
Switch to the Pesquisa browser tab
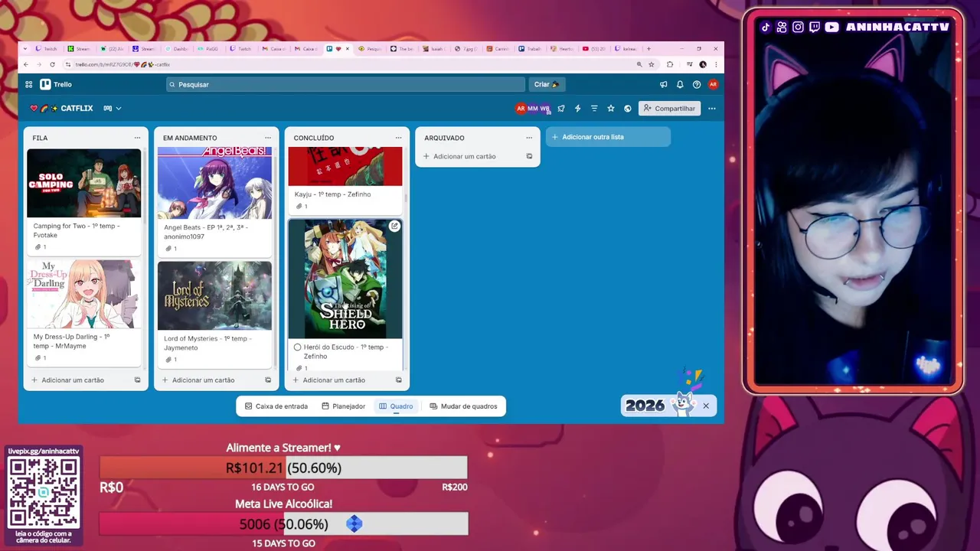tap(370, 48)
